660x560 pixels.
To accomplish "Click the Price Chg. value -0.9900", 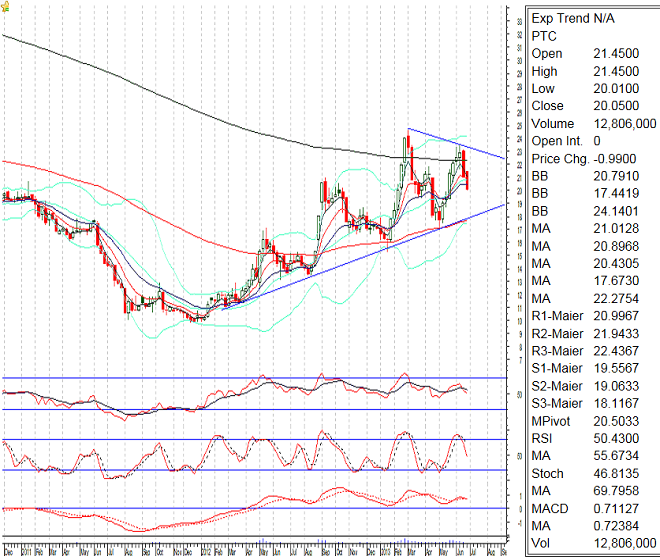I will tap(617, 158).
